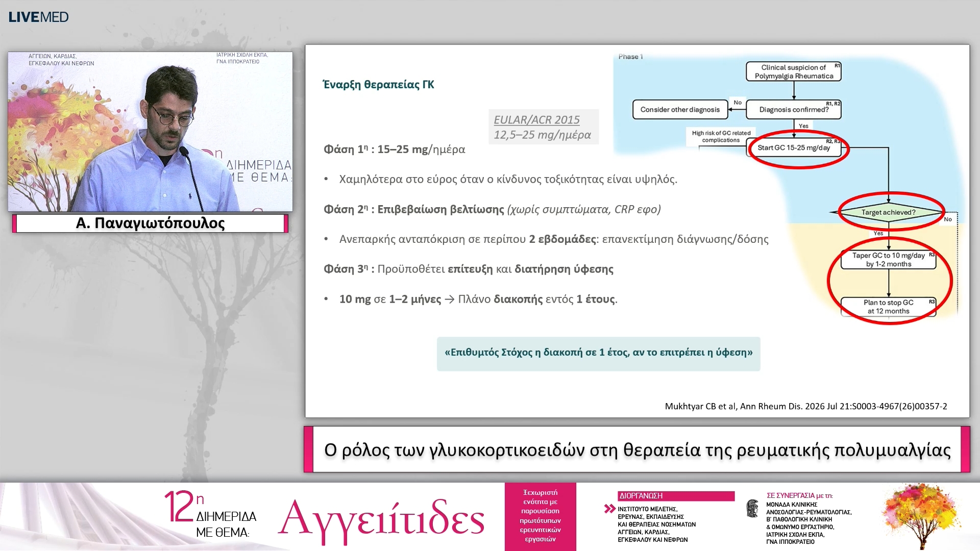This screenshot has height=551, width=980.
Task: Click the colorful tree logo in the banner
Action: tap(922, 515)
